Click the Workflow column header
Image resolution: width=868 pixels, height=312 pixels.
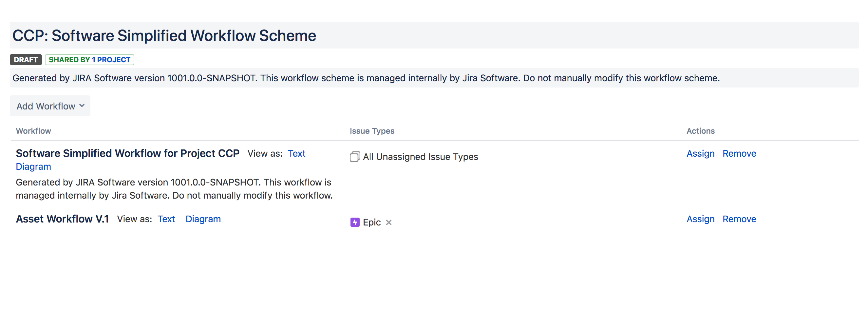33,131
